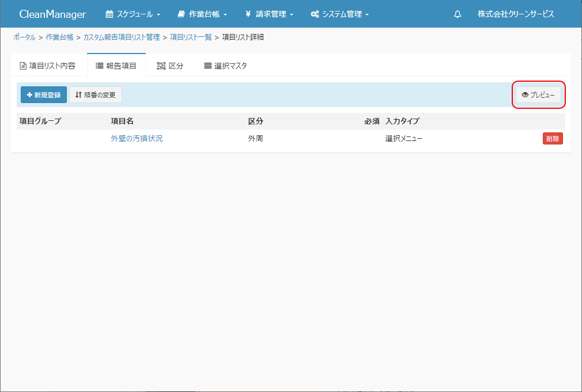Screen dimensions: 582x392
Task: Return to 項目リスト一覧 via breadcrumb
Action: (x=191, y=37)
